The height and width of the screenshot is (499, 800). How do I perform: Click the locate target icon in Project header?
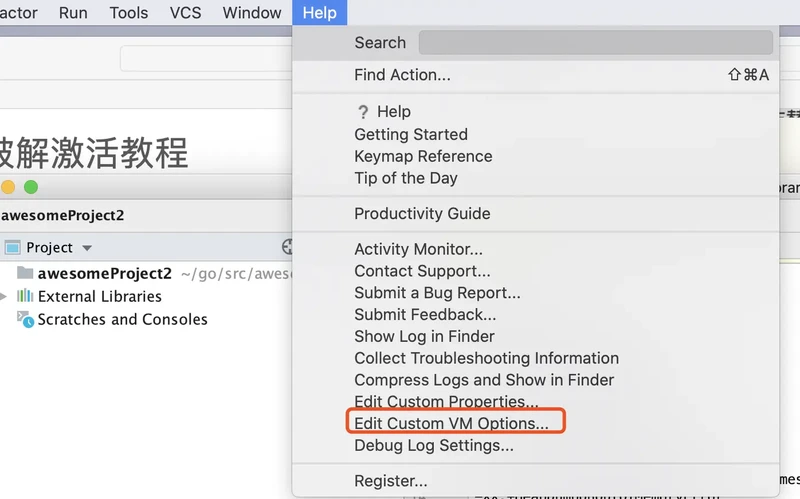click(288, 247)
